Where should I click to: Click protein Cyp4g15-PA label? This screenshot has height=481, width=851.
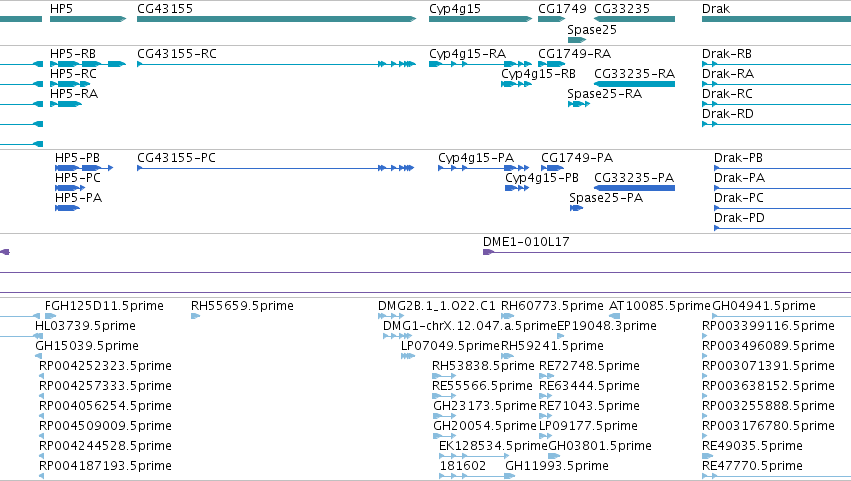click(x=476, y=158)
